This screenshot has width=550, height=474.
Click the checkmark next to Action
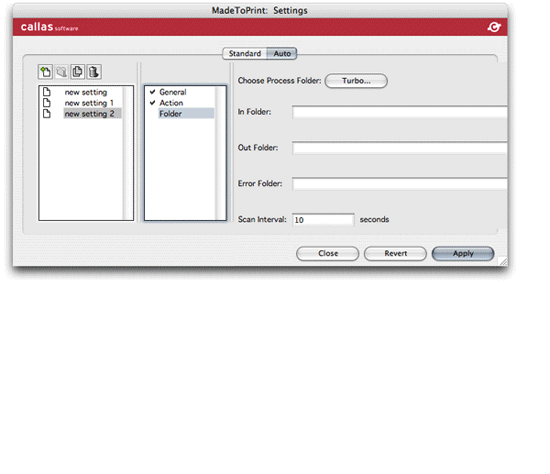tap(152, 103)
